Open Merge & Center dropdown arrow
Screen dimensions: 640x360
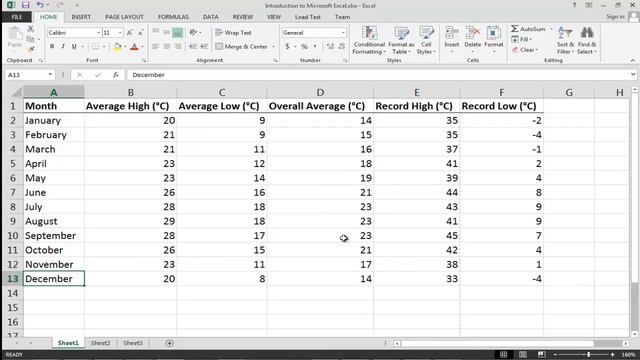tap(273, 47)
